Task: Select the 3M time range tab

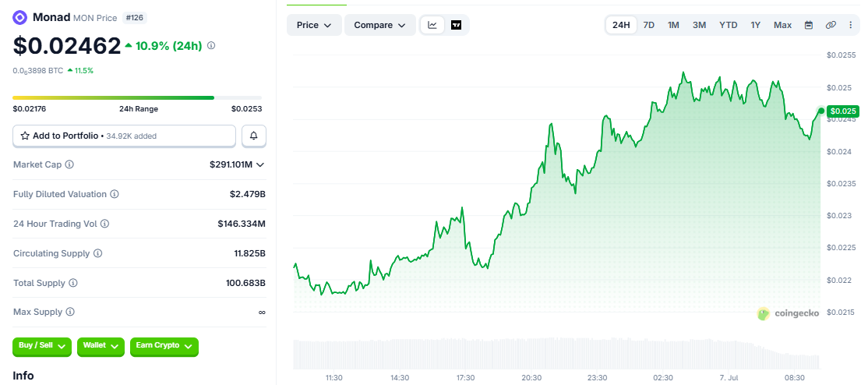Action: click(699, 25)
